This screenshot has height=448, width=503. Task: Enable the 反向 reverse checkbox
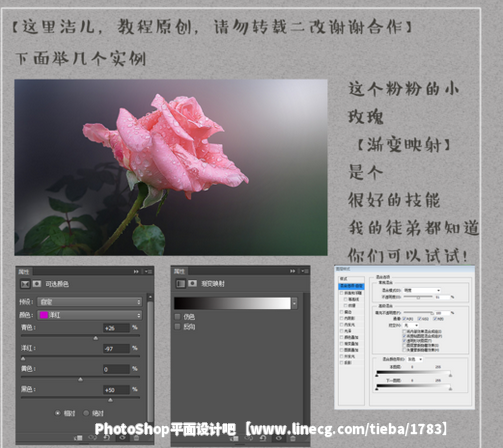coord(177,326)
